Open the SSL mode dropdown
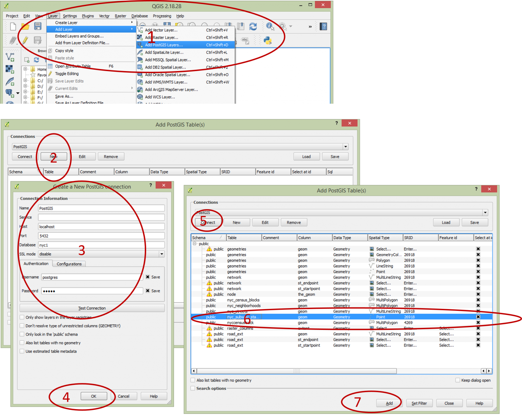The width and height of the screenshot is (522, 420). pos(162,254)
